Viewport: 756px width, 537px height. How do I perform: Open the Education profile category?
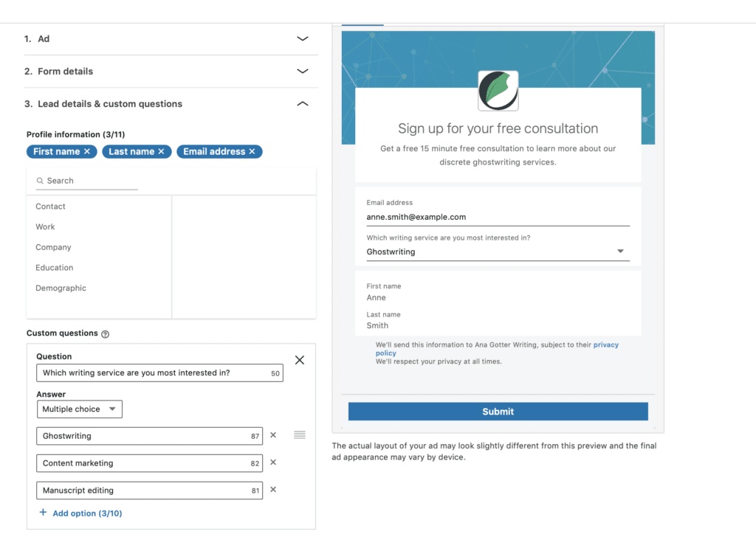point(55,268)
